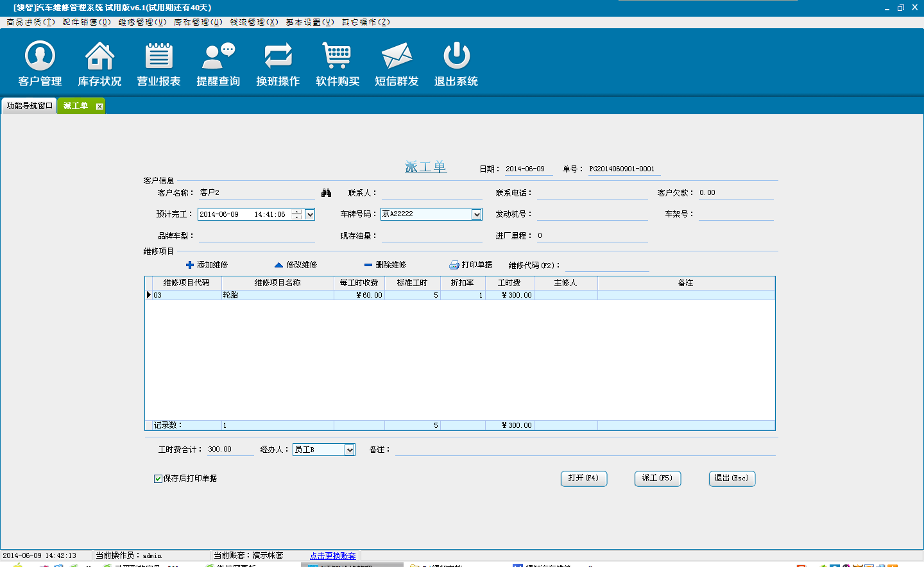924x567 pixels.
Task: Click the 退出系统 power icon
Action: point(456,56)
